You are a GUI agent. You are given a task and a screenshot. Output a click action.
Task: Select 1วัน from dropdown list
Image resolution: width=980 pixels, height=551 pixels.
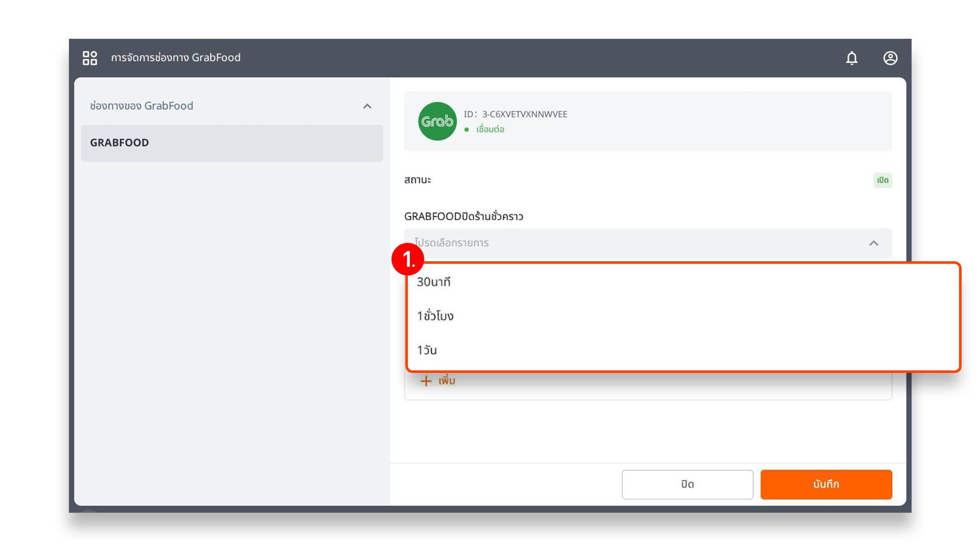coord(428,350)
